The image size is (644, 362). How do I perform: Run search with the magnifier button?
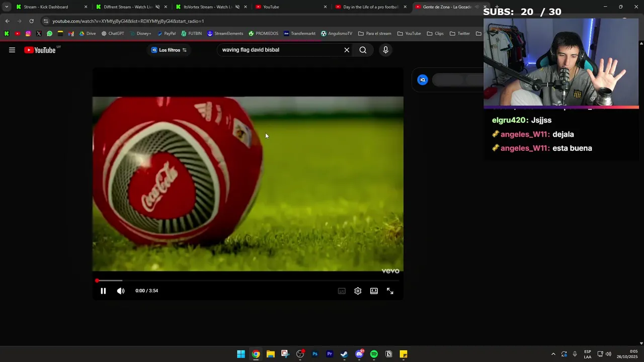coord(363,50)
